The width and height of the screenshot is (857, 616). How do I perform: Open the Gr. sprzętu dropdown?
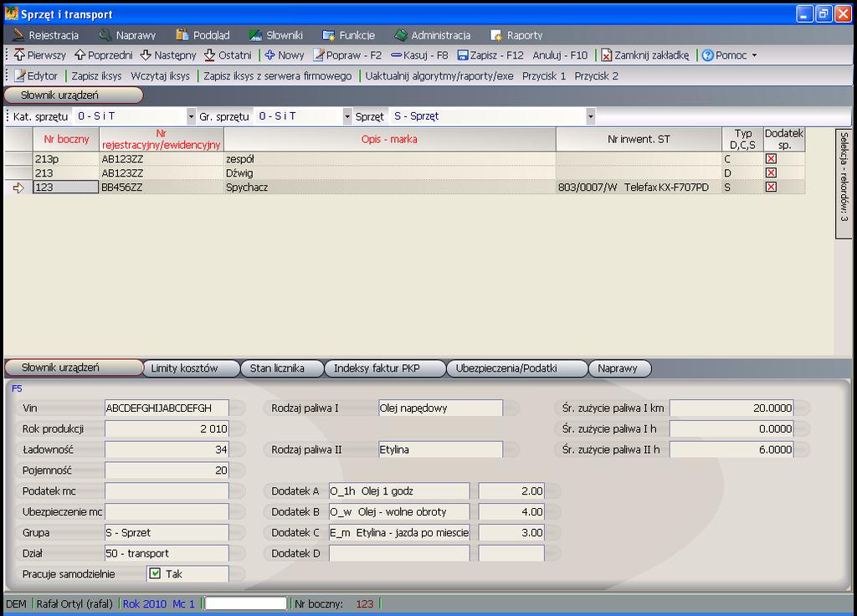pos(347,116)
